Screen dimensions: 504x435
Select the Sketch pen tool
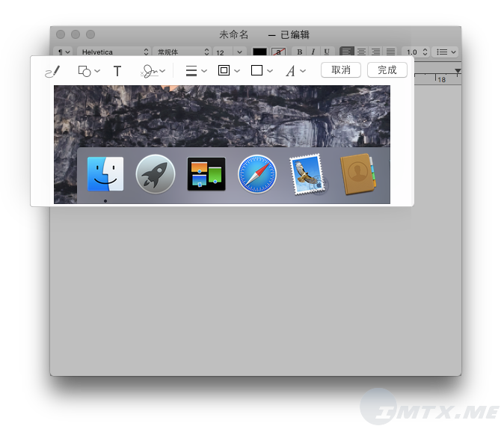tap(52, 71)
